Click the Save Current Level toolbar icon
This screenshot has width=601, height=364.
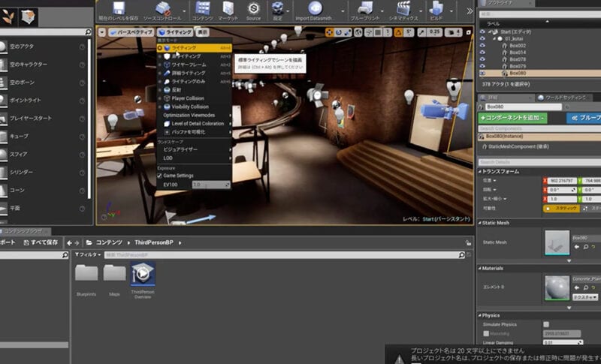coord(119,9)
